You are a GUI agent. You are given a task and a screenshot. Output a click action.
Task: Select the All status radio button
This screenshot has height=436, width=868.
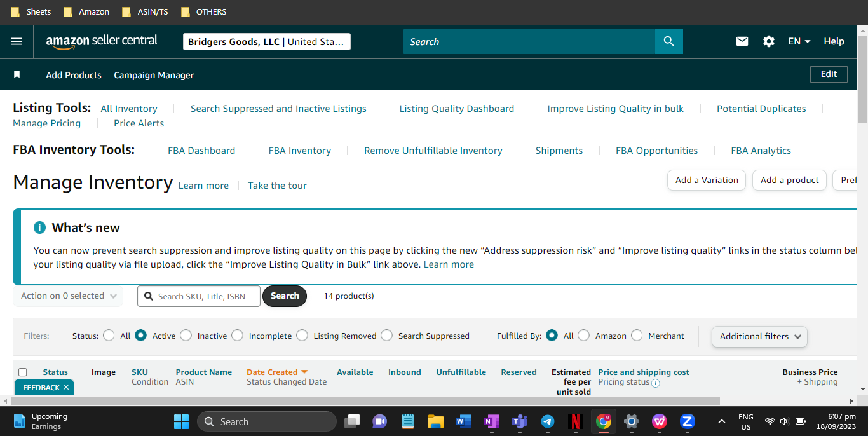109,335
